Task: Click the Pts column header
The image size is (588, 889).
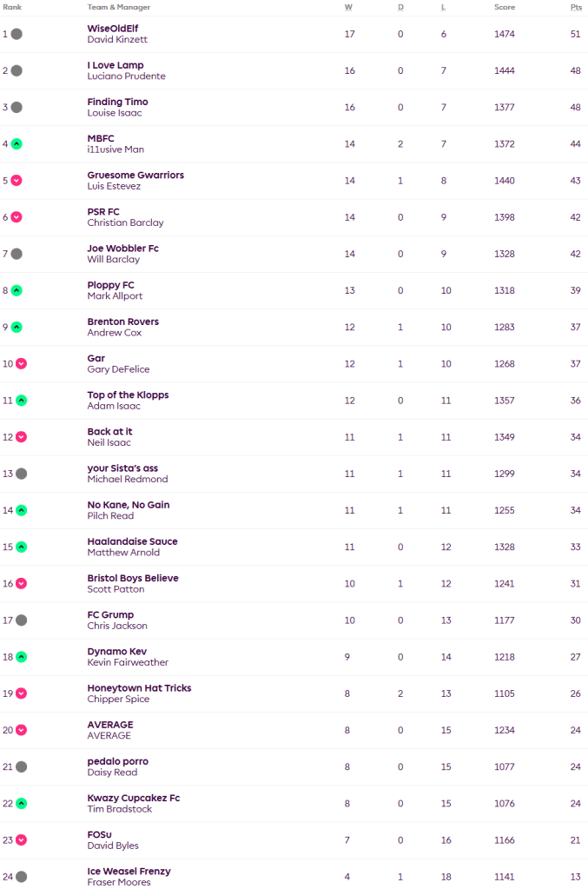Action: click(x=575, y=7)
